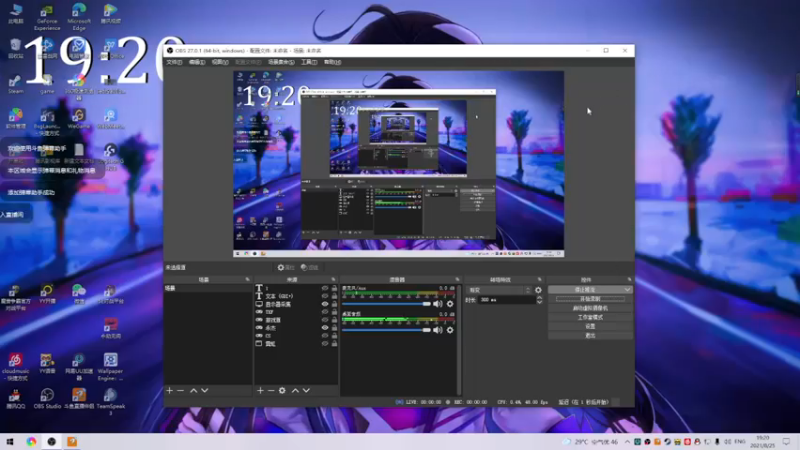Remove selected scene with minus icon

[181, 390]
